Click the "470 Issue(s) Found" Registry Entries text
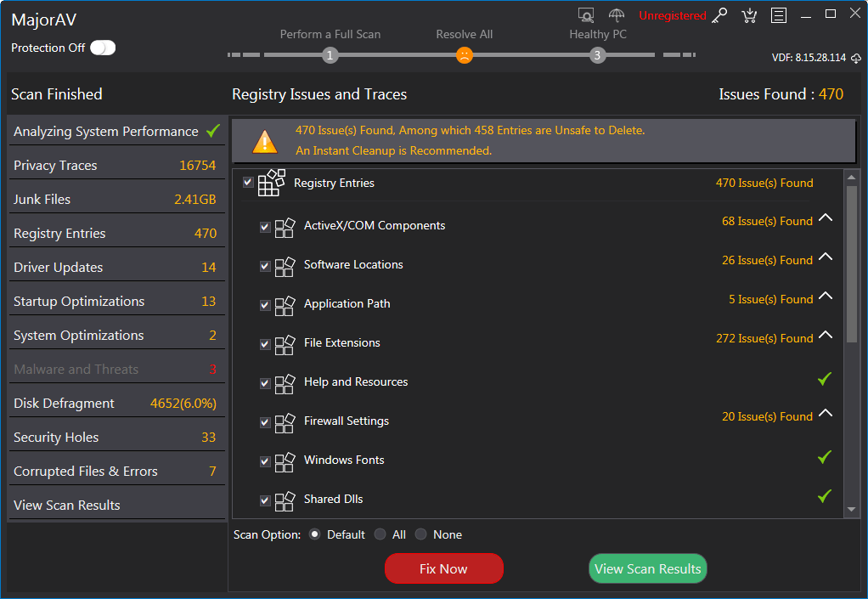The image size is (868, 599). tap(764, 183)
